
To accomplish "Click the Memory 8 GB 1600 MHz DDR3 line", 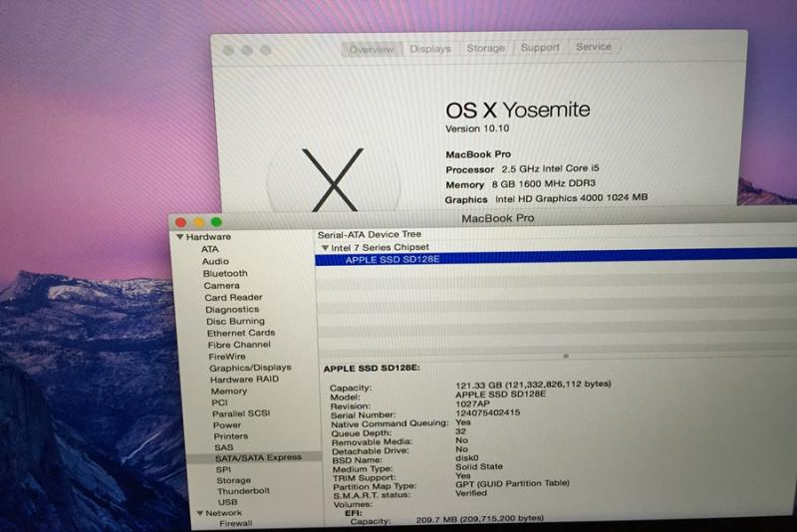I will click(x=520, y=184).
